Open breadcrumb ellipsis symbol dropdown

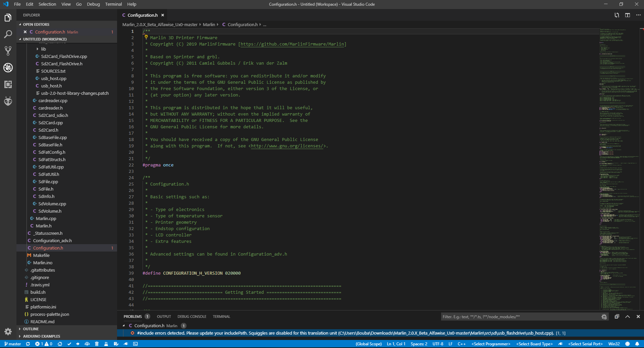[x=265, y=24]
